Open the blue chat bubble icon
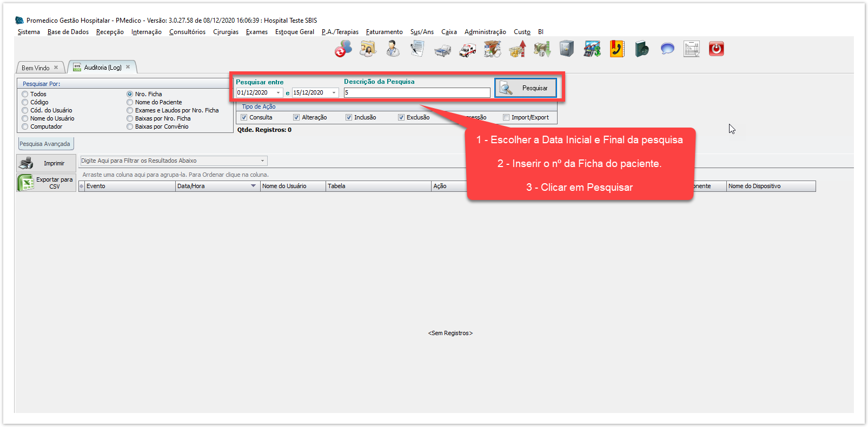This screenshot has height=427, width=868. click(x=667, y=49)
